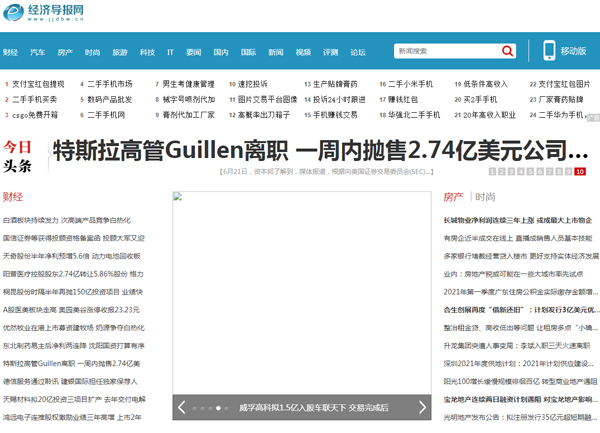This screenshot has height=433, width=600.
Task: Open the 房产 navigation item
Action: (65, 52)
